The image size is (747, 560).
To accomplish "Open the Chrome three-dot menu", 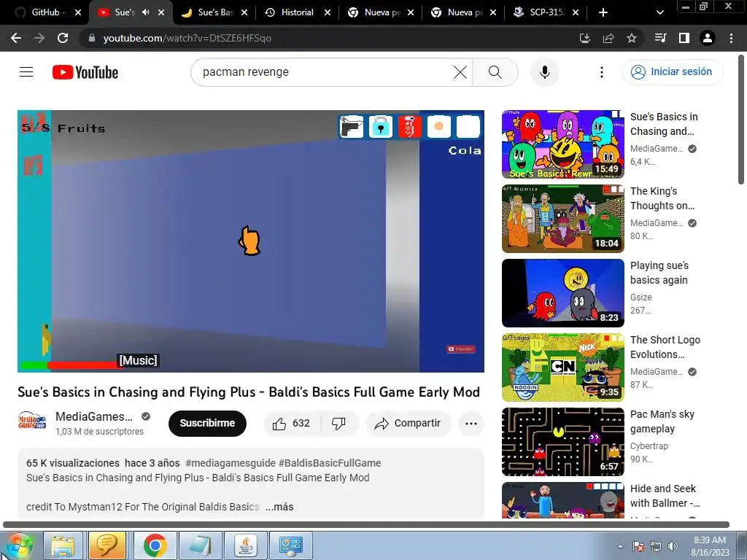I will (x=731, y=38).
